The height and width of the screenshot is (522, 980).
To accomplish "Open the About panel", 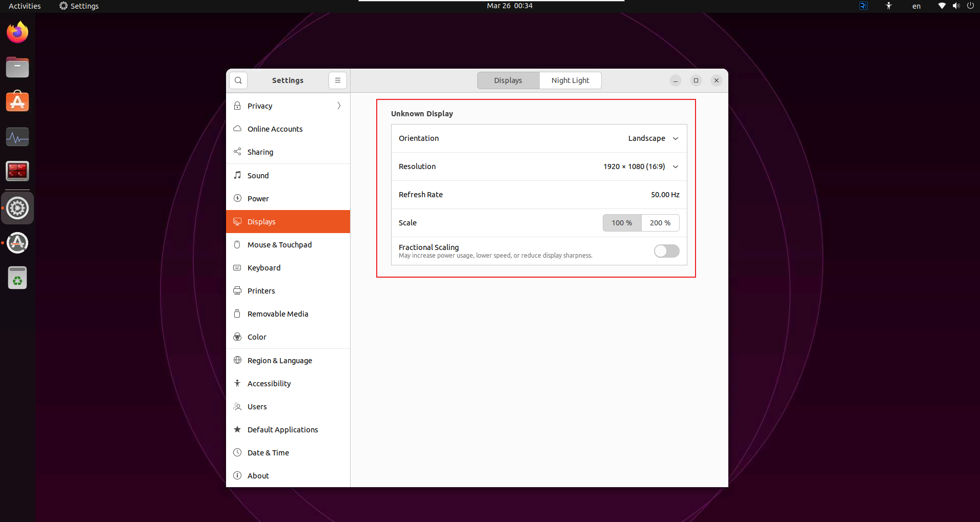I will click(288, 475).
